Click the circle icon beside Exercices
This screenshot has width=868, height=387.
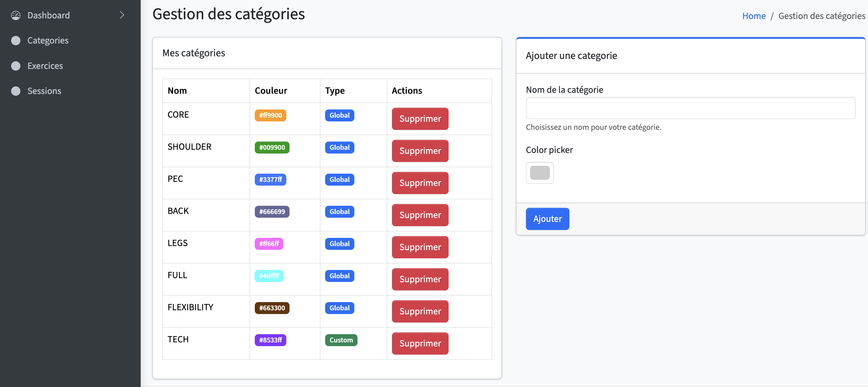[16, 66]
